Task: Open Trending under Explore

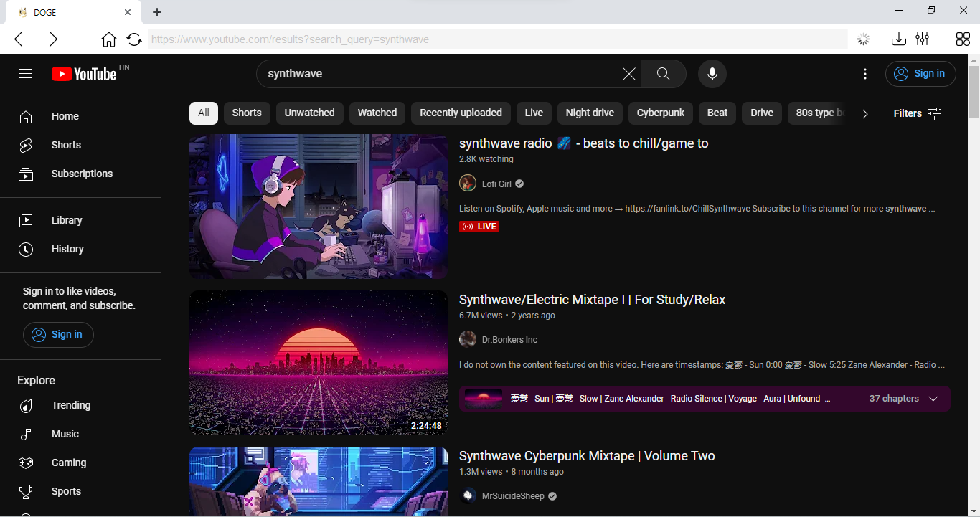Action: click(80, 405)
